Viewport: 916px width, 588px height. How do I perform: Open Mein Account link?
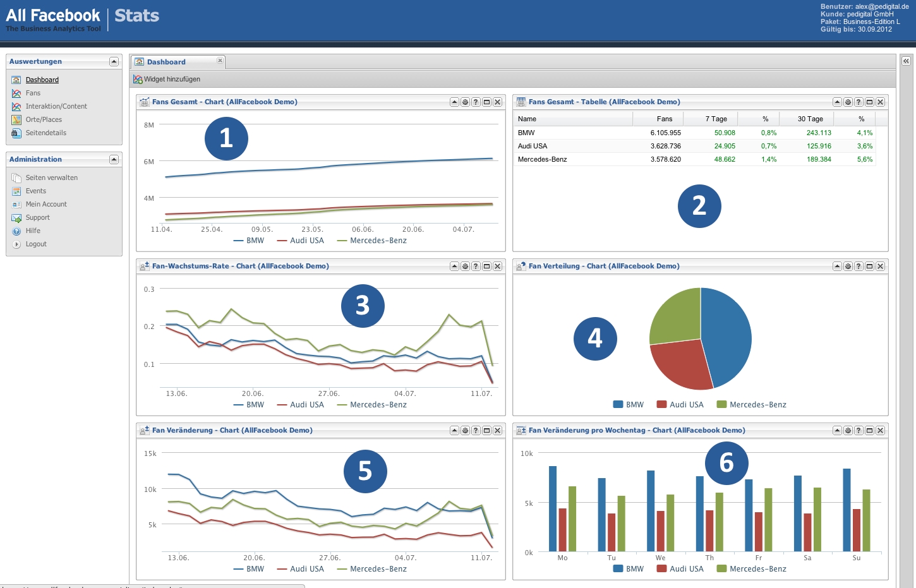tap(46, 204)
